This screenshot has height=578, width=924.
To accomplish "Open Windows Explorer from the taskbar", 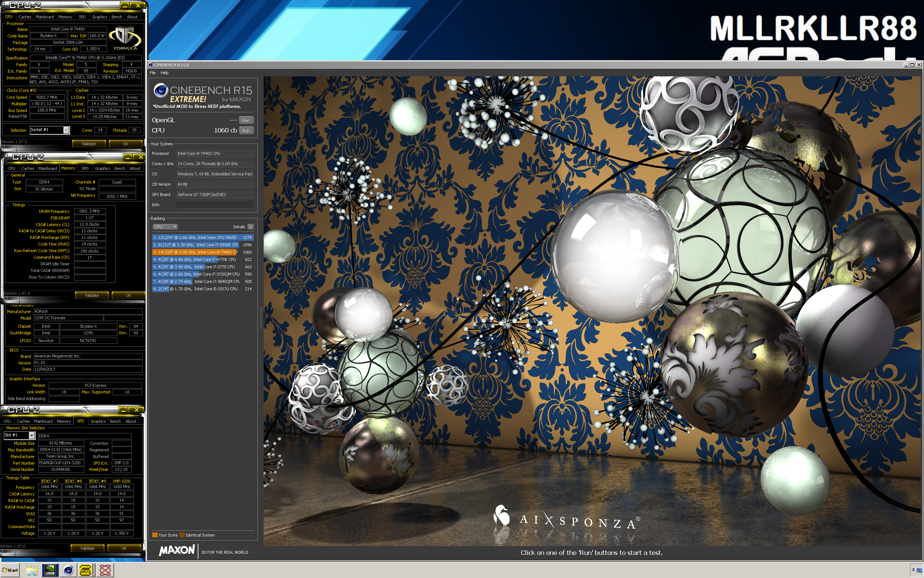I will pyautogui.click(x=32, y=570).
